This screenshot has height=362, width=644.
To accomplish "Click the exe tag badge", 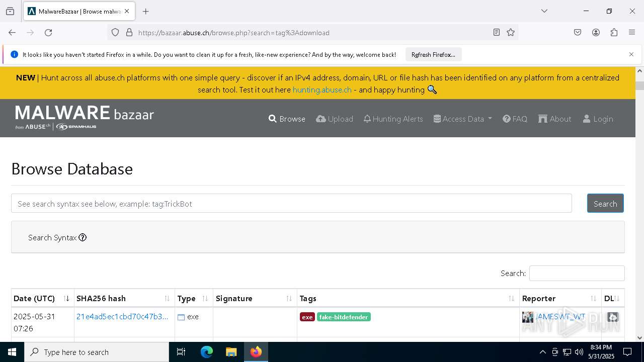I will pos(307,317).
